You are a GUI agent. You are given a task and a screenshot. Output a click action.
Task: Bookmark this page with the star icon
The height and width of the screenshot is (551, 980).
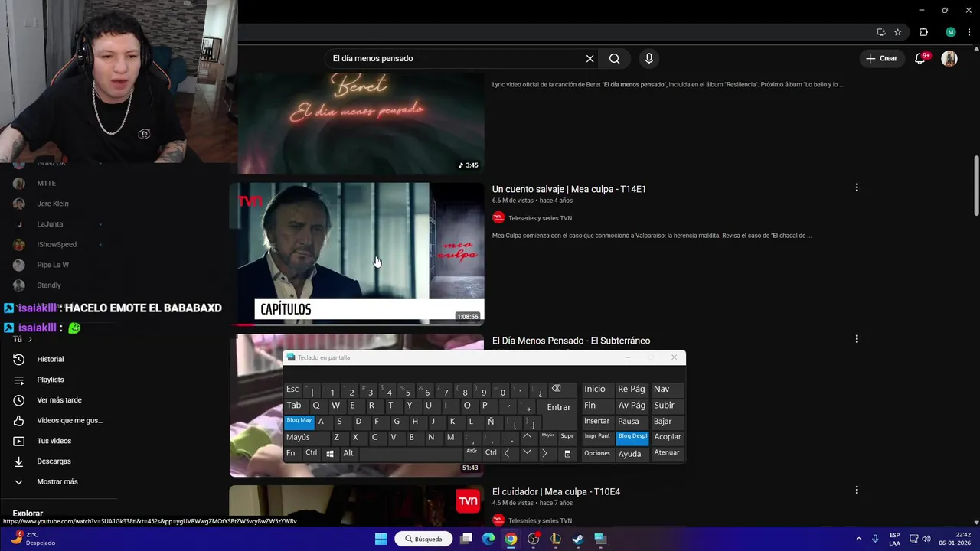897,32
